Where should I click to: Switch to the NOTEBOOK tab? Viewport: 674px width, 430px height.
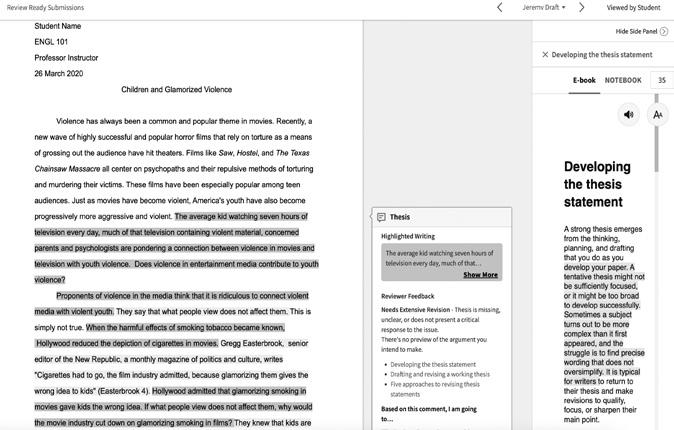(x=623, y=80)
